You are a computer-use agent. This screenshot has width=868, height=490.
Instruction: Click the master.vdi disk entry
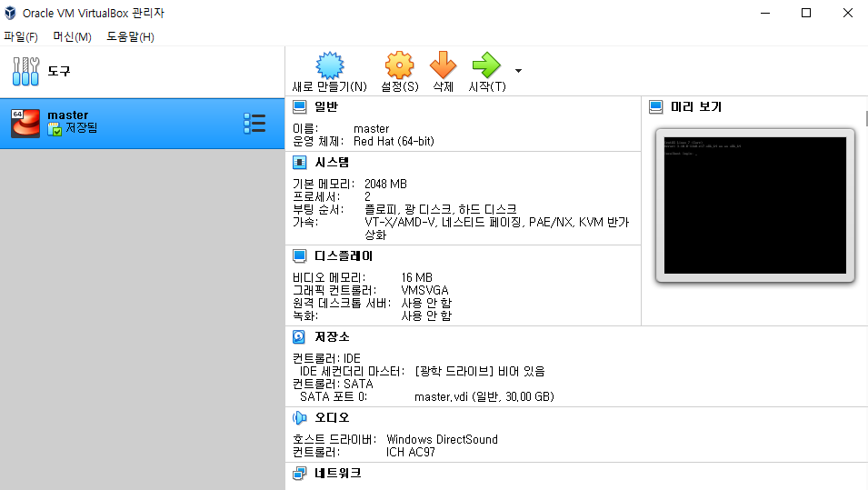484,396
